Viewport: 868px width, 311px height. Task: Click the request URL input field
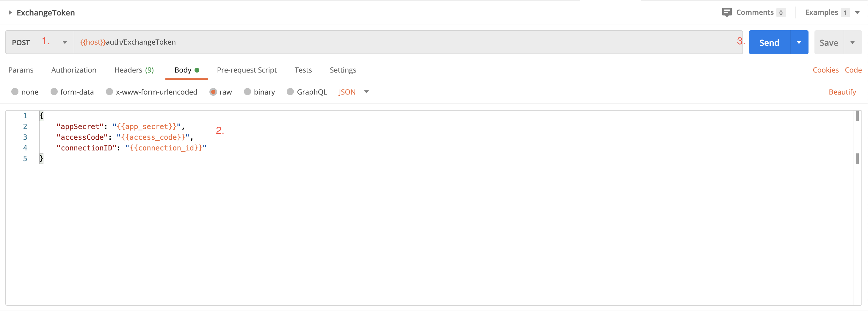coord(408,42)
